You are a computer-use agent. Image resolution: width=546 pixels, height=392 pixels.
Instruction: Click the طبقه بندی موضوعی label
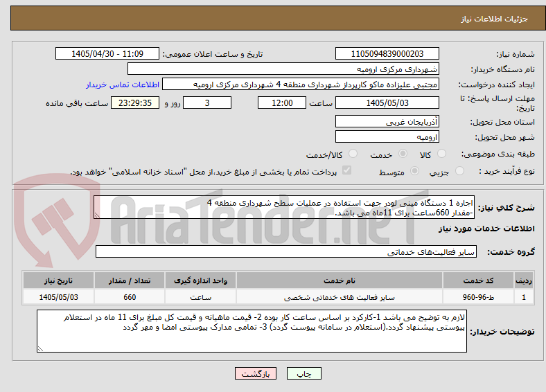click(498, 154)
